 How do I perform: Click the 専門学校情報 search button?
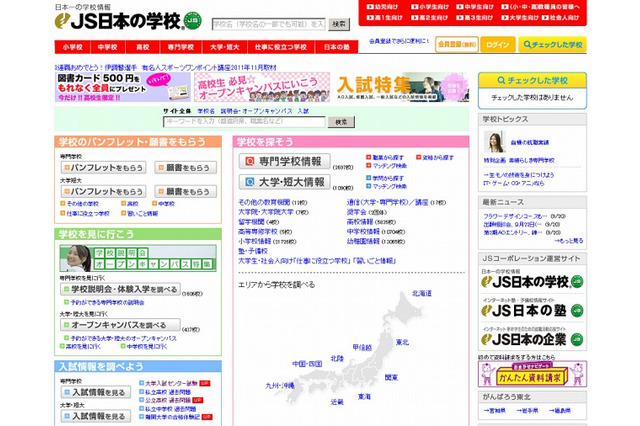[x=284, y=161]
